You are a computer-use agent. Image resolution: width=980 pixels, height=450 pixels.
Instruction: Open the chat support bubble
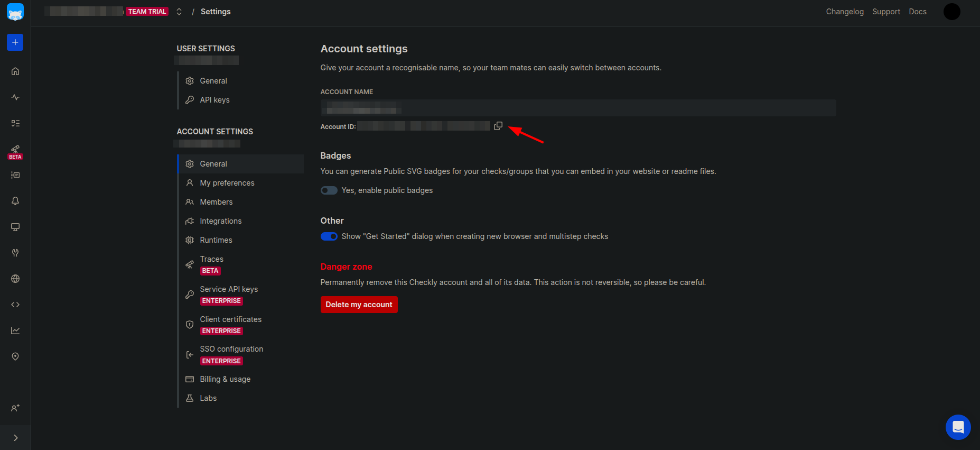(x=958, y=427)
